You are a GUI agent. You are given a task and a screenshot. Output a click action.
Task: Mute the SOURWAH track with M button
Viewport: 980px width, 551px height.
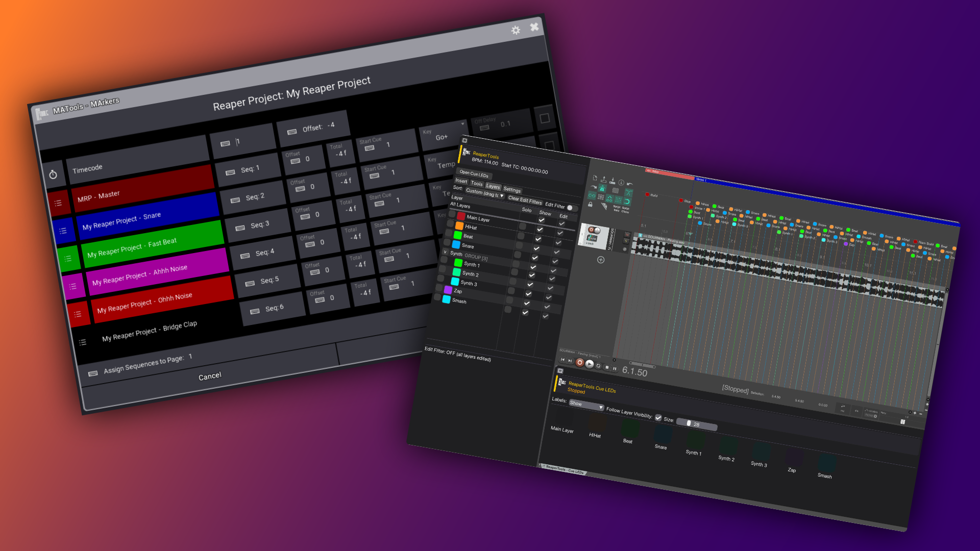[x=627, y=234]
